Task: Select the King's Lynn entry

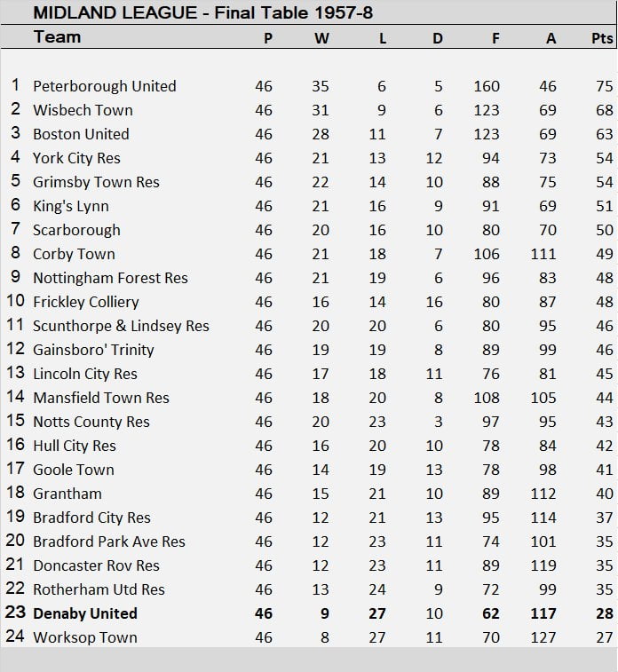Action: click(71, 206)
